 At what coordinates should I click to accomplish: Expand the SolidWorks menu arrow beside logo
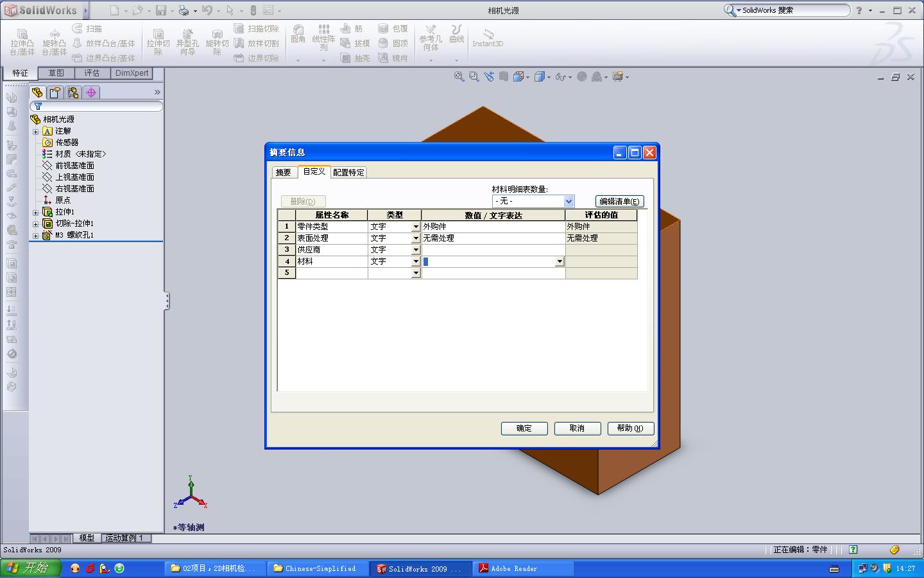pyautogui.click(x=85, y=10)
